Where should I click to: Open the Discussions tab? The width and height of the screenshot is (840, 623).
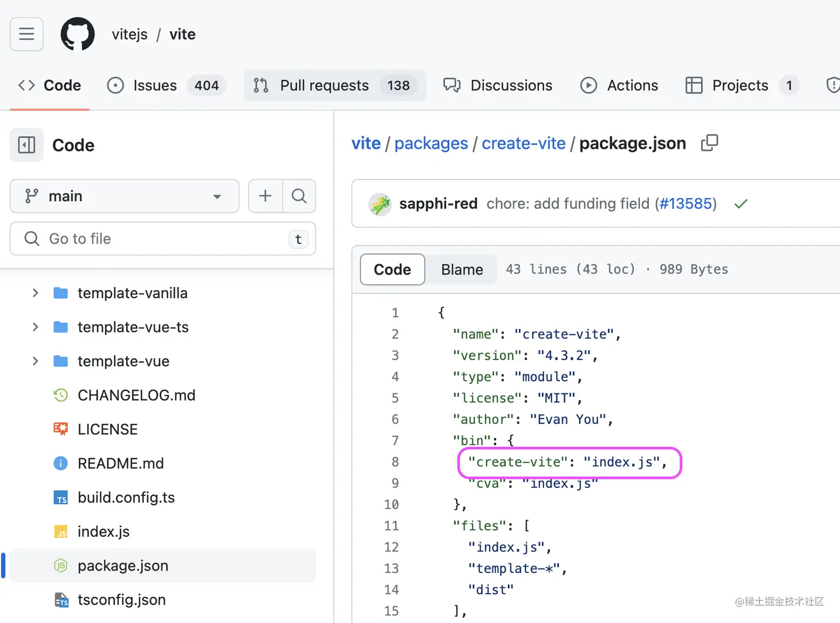pos(498,85)
